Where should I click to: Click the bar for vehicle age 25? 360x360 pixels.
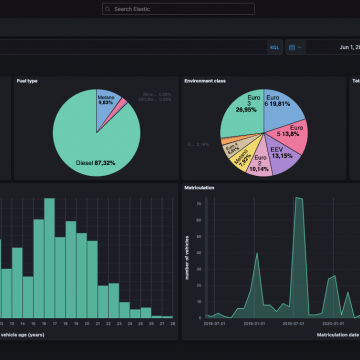pyautogui.click(x=146, y=313)
